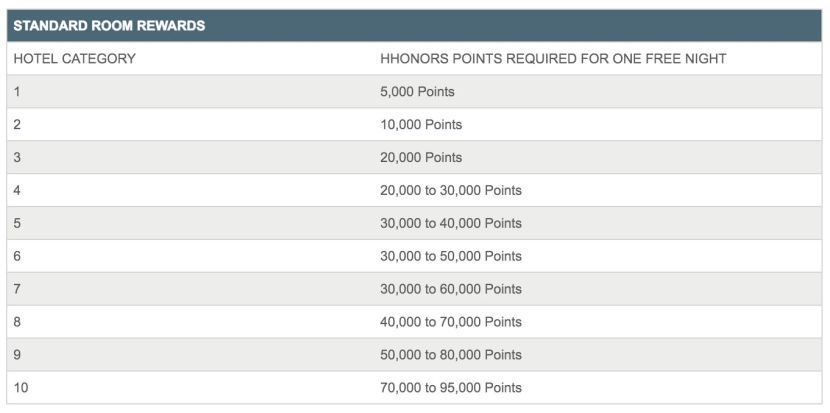Click the 20,000 to 30,000 Points cell
Screen dimensions: 830x413
coord(451,191)
